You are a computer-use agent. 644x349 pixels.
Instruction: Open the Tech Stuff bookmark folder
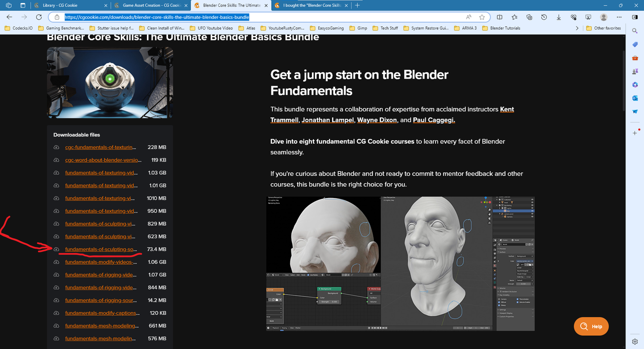tap(384, 28)
